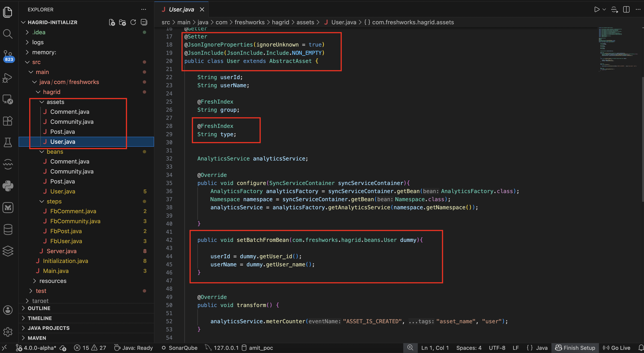This screenshot has height=353, width=644.
Task: Open run options dropdown arrow
Action: 604,9
